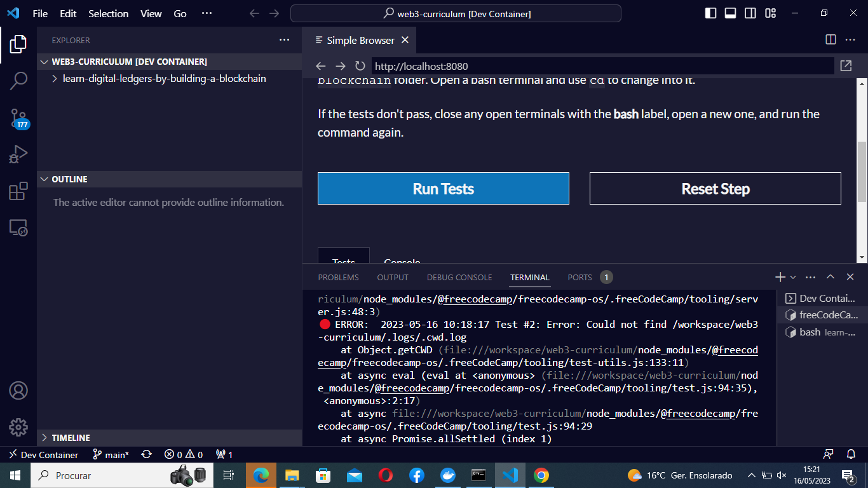This screenshot has height=488, width=868.
Task: Refresh the Simple Browser page
Action: pyautogui.click(x=360, y=65)
